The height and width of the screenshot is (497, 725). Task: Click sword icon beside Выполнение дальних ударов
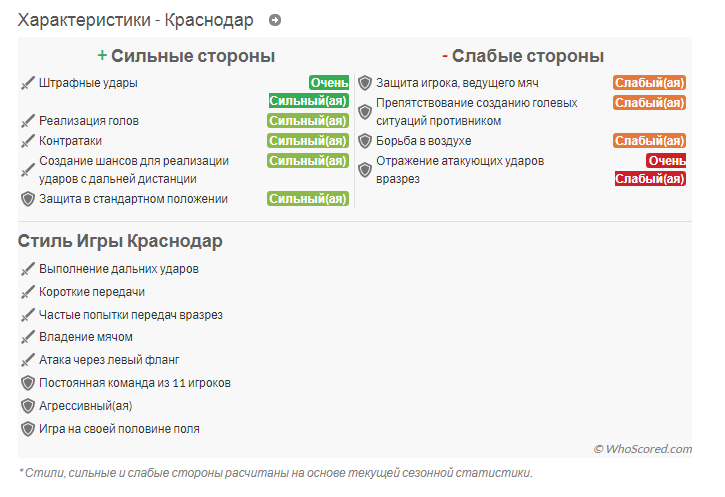point(28,269)
